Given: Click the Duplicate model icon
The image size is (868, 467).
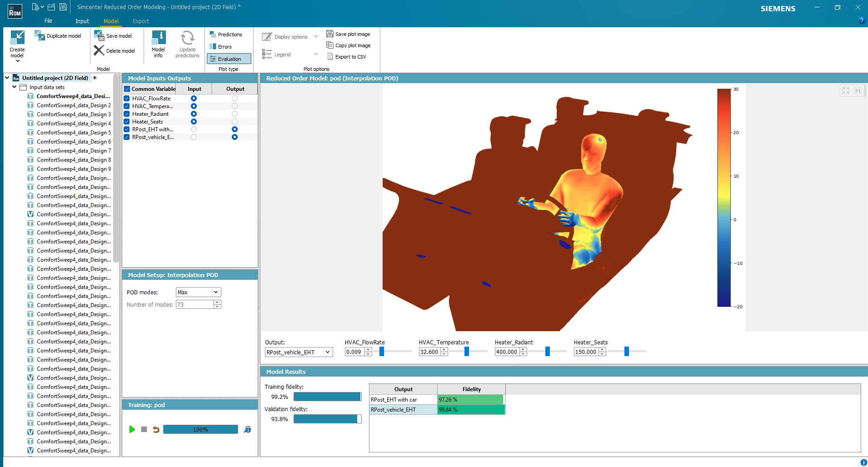Looking at the screenshot, I should (x=40, y=36).
